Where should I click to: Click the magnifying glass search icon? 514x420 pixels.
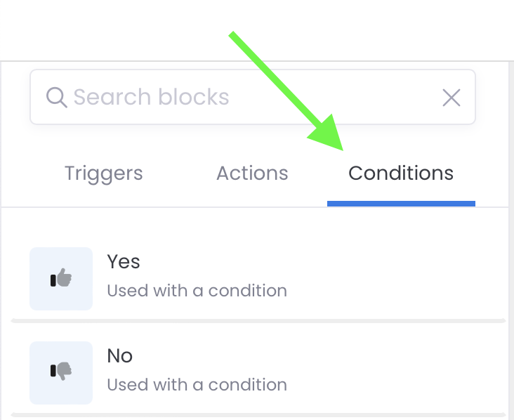click(x=57, y=98)
